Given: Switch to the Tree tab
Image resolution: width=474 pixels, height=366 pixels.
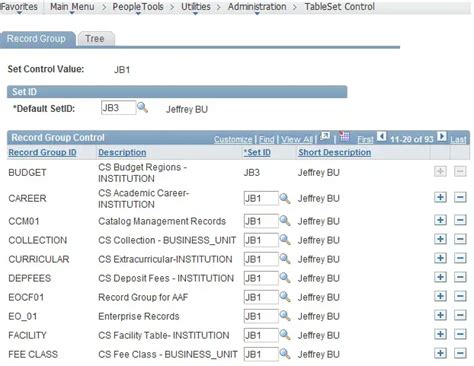Looking at the screenshot, I should [95, 39].
